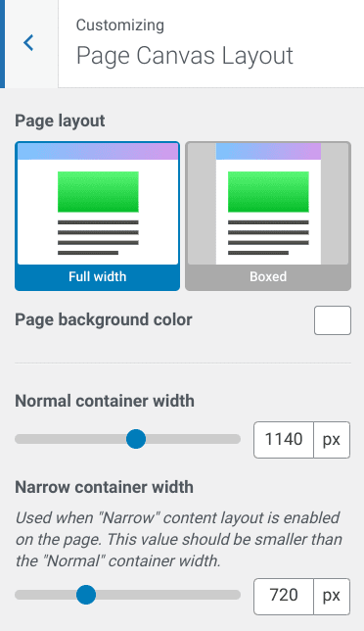Screen dimensions: 364x631
Task: Click Normal width slider track left of handle
Action: [x=70, y=439]
